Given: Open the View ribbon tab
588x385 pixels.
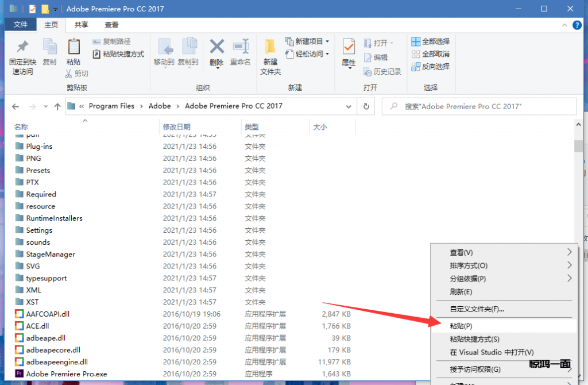Looking at the screenshot, I should pos(111,25).
